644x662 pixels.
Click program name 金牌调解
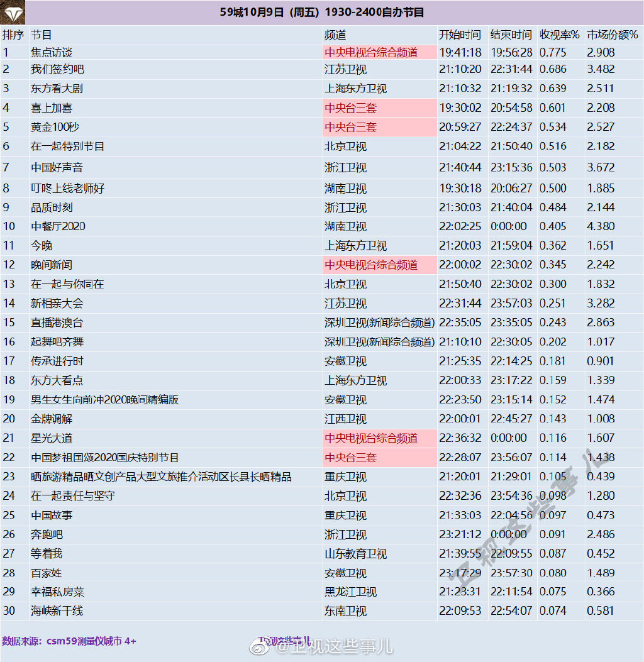pos(52,419)
